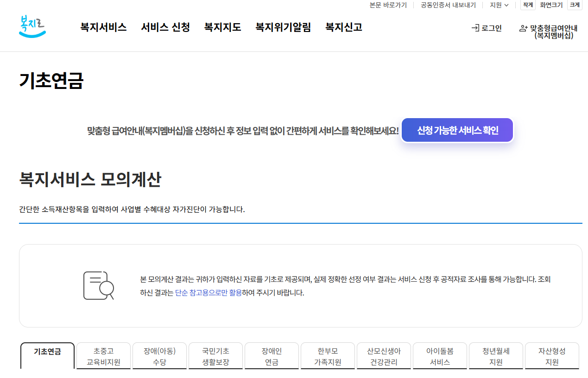Select the 국민기초생활보장 tab
The image size is (588, 378).
215,357
